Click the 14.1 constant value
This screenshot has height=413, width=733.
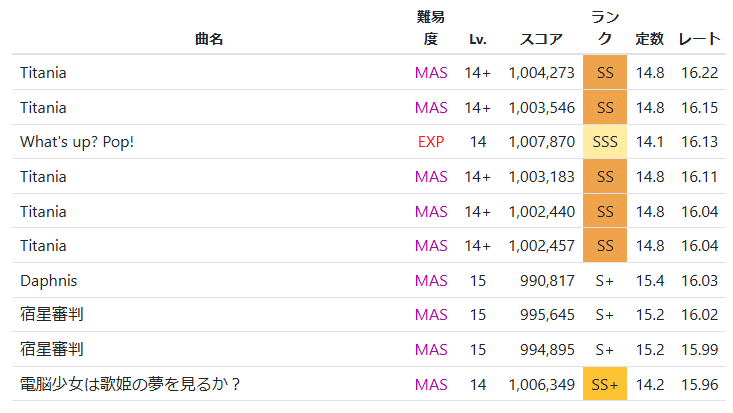click(x=650, y=142)
